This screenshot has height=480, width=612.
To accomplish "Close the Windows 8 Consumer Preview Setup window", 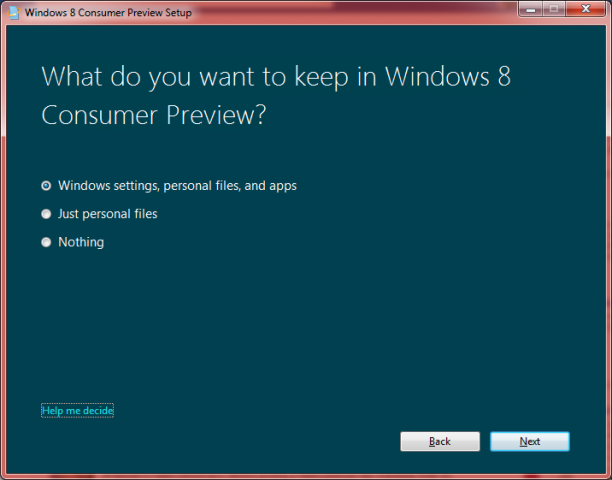I will point(585,9).
